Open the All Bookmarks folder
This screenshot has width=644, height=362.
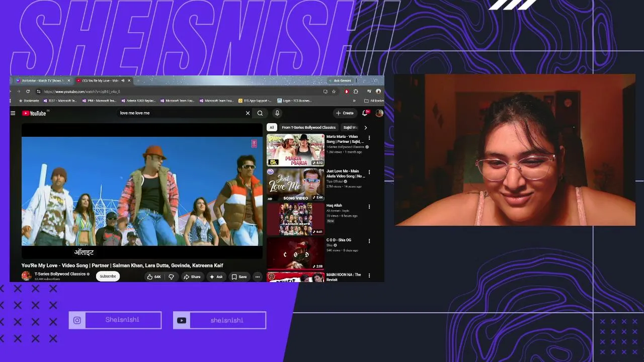coord(374,101)
